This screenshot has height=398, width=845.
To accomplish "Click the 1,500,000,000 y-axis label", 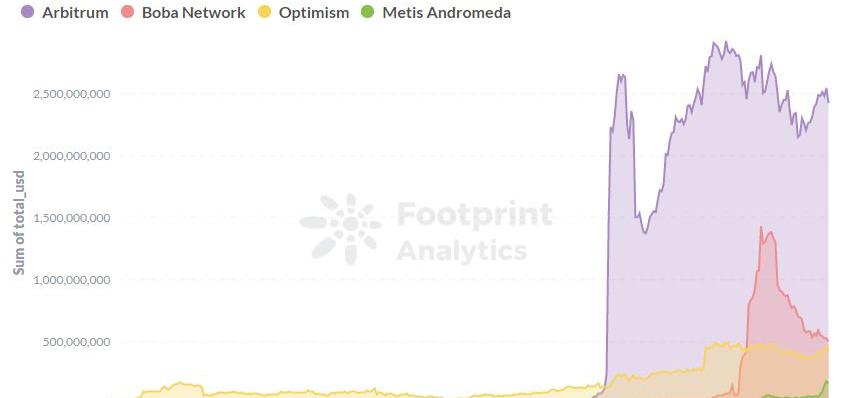I will pyautogui.click(x=72, y=218).
